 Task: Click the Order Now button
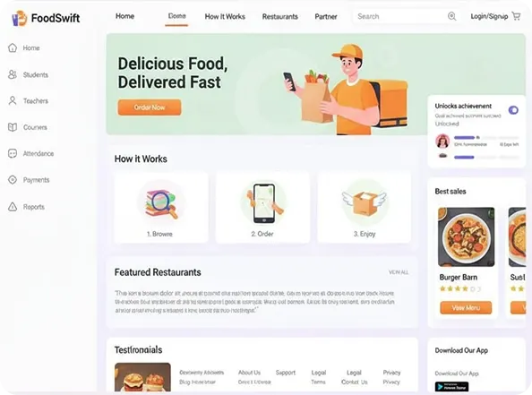150,107
